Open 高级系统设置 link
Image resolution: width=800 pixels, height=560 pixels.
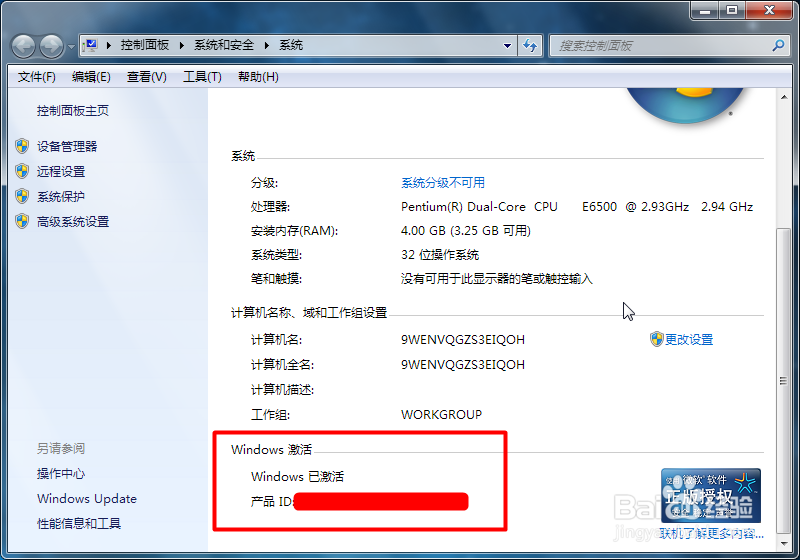[73, 221]
